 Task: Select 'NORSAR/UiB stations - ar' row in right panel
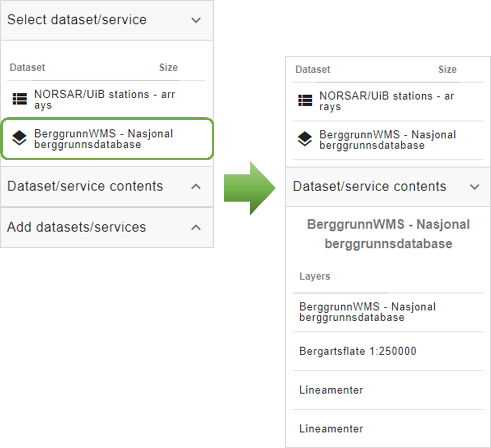[388, 101]
